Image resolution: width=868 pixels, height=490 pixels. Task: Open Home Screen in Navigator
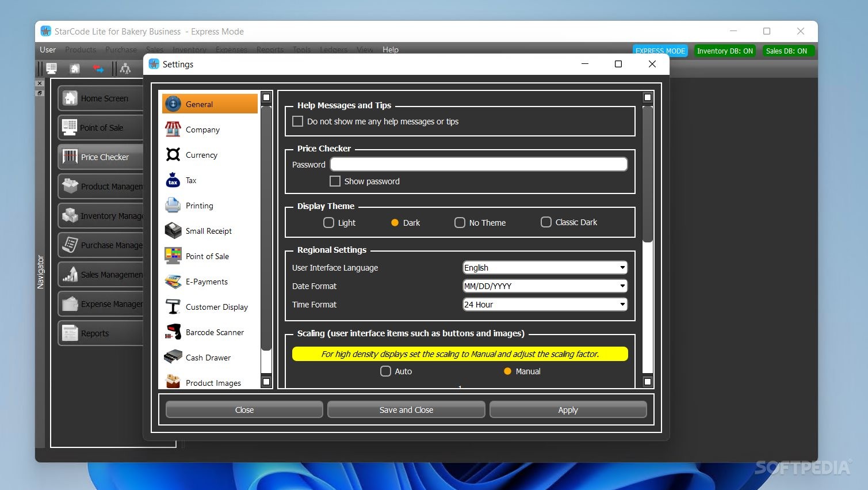[x=101, y=98]
